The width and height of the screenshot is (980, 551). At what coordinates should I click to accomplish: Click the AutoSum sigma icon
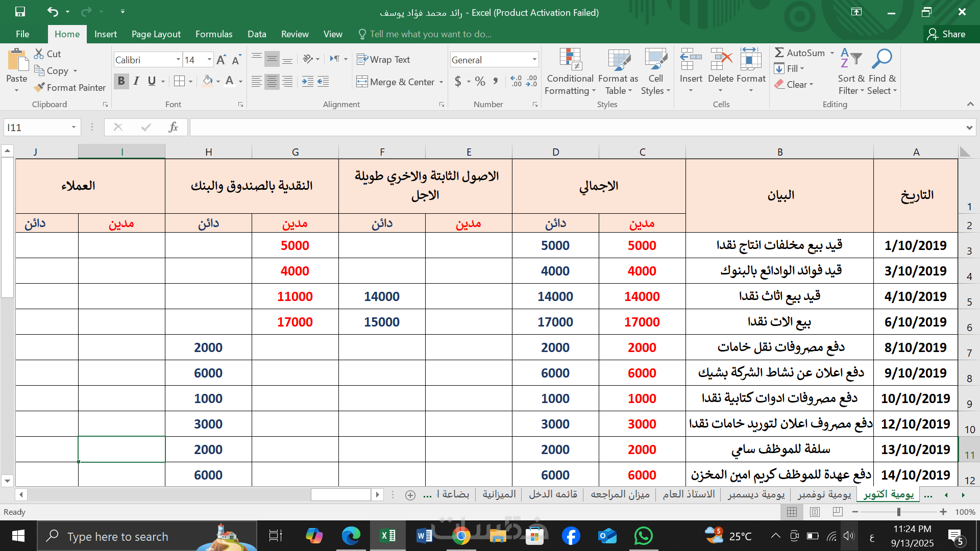click(x=779, y=53)
